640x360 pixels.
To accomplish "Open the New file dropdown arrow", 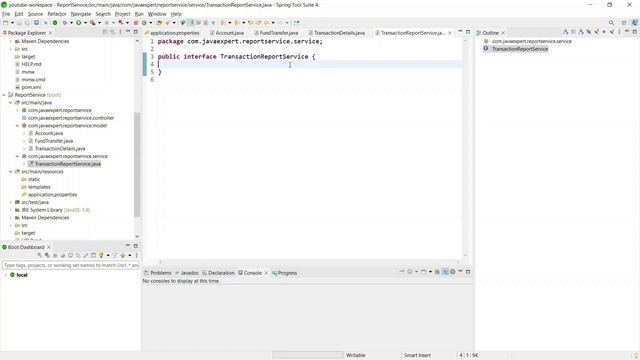I will [12, 23].
